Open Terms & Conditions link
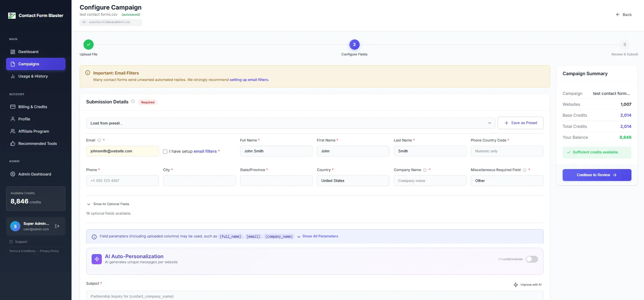Screen dimensions: 644x300 point(22,251)
